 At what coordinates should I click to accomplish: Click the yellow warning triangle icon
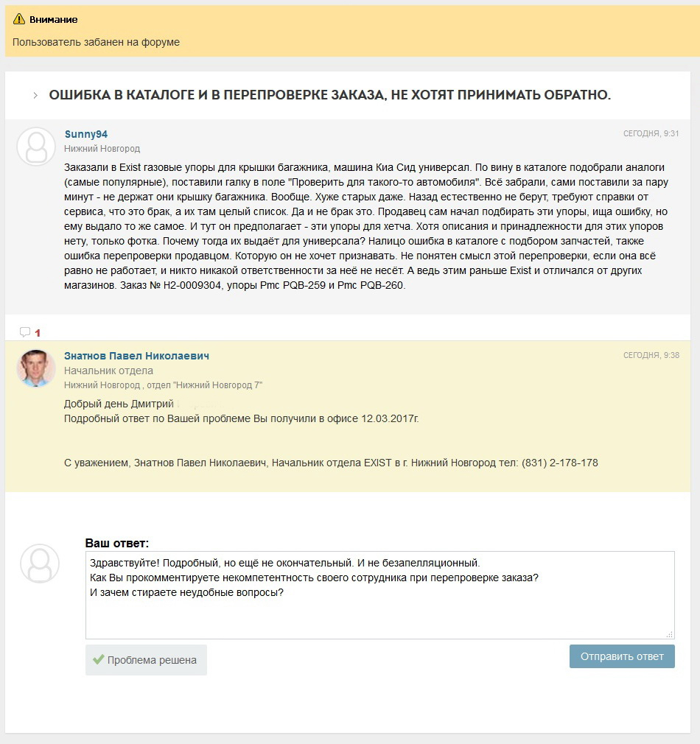click(x=19, y=19)
